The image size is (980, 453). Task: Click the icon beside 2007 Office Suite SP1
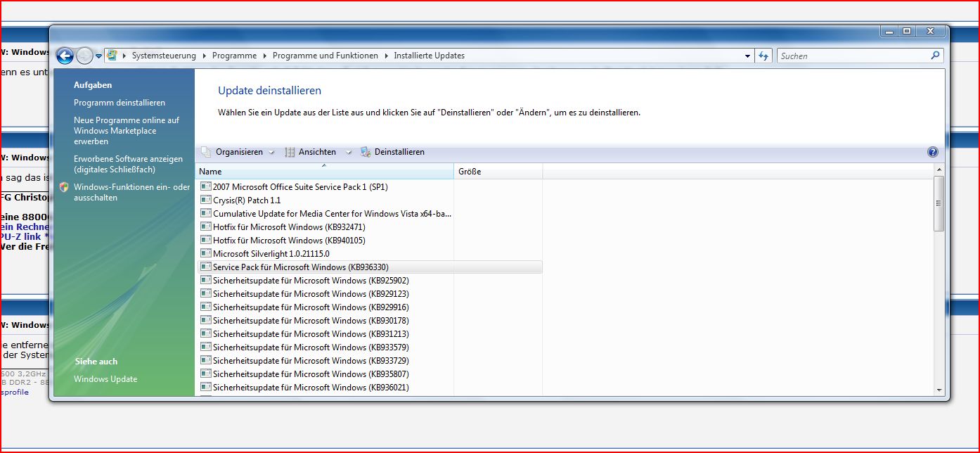coord(206,186)
